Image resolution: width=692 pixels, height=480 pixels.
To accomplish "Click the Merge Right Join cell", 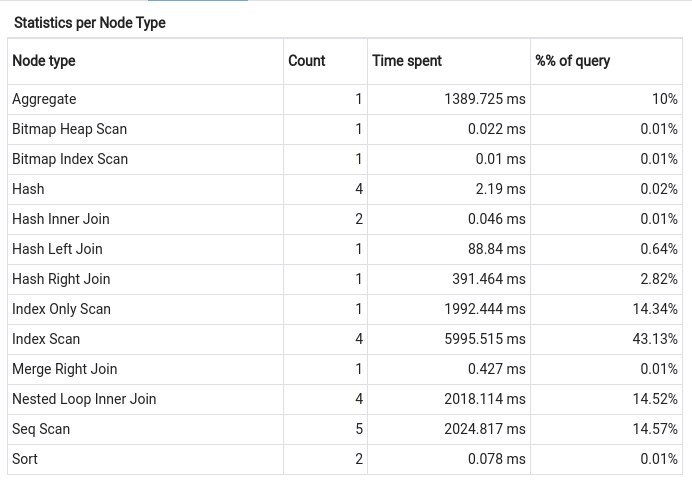I will coord(64,369).
